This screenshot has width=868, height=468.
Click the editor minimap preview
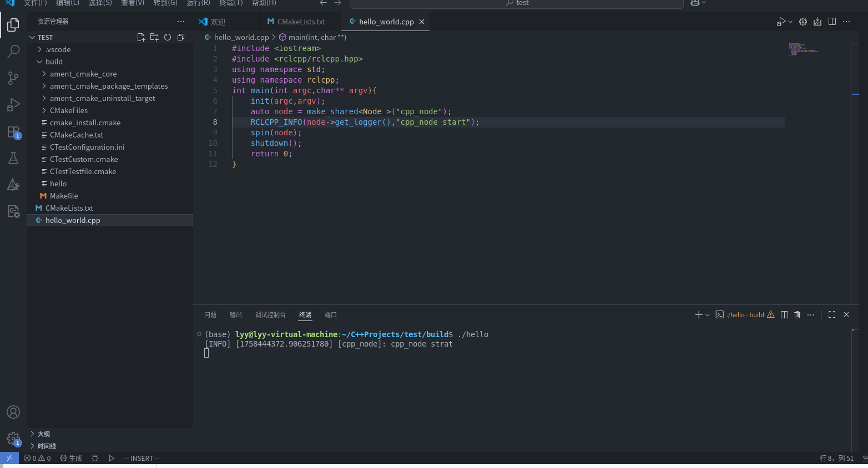coord(804,49)
